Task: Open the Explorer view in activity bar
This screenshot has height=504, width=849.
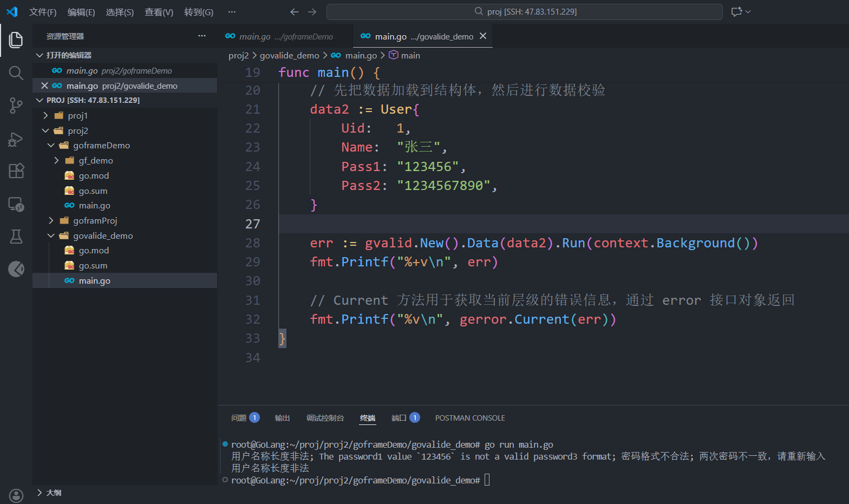Action: point(16,40)
